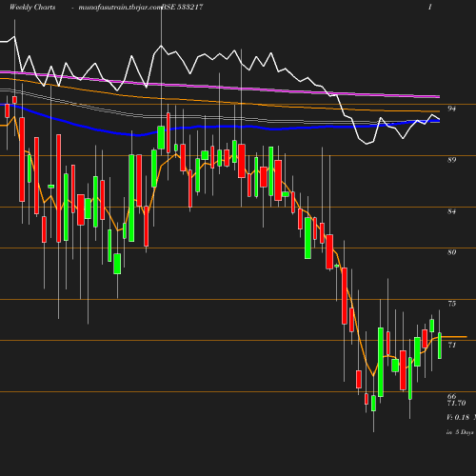This screenshot has width=476, height=476.
Task: Click the 94 price axis label
Action: [x=451, y=109]
